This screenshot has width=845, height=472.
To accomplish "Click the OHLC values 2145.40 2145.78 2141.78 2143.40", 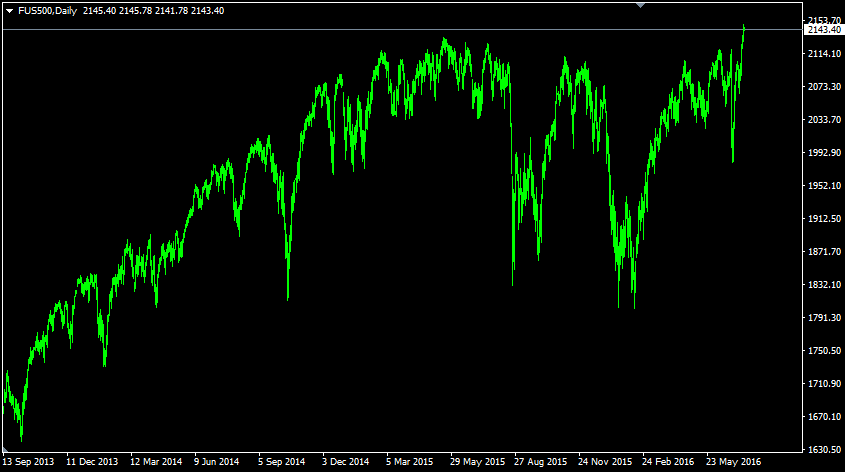I will coord(154,11).
